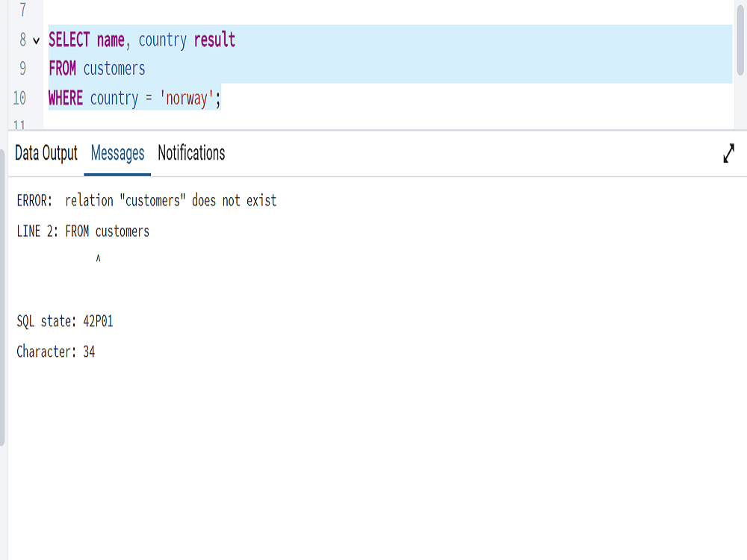Click 'FROM customers' on editor line 9
747x560 pixels.
[96, 69]
